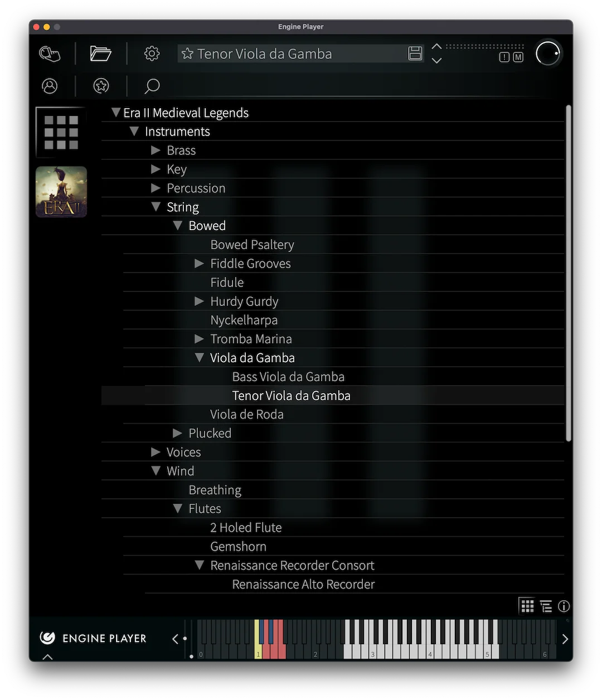This screenshot has height=700, width=602.
Task: Expand the Brass category
Action: click(156, 150)
